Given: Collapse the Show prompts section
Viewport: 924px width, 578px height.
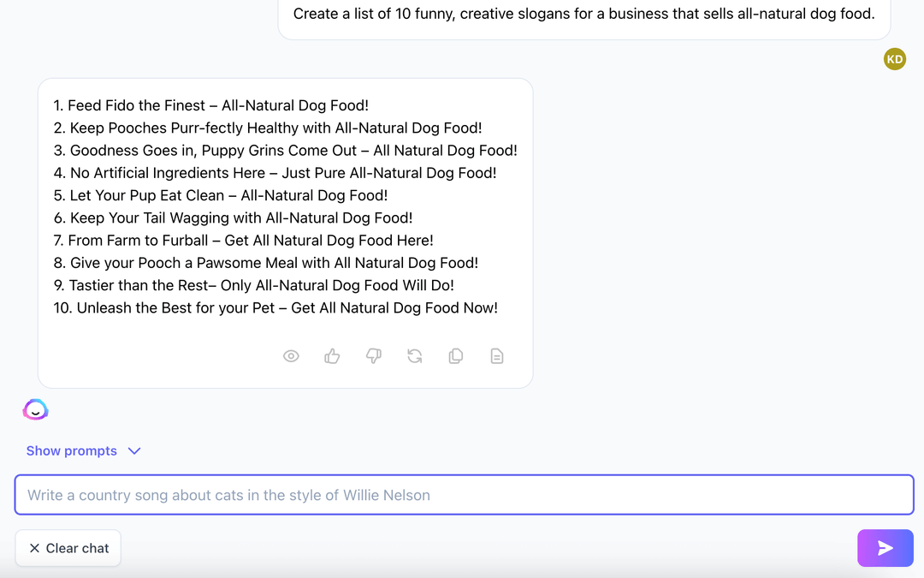Looking at the screenshot, I should coord(134,450).
